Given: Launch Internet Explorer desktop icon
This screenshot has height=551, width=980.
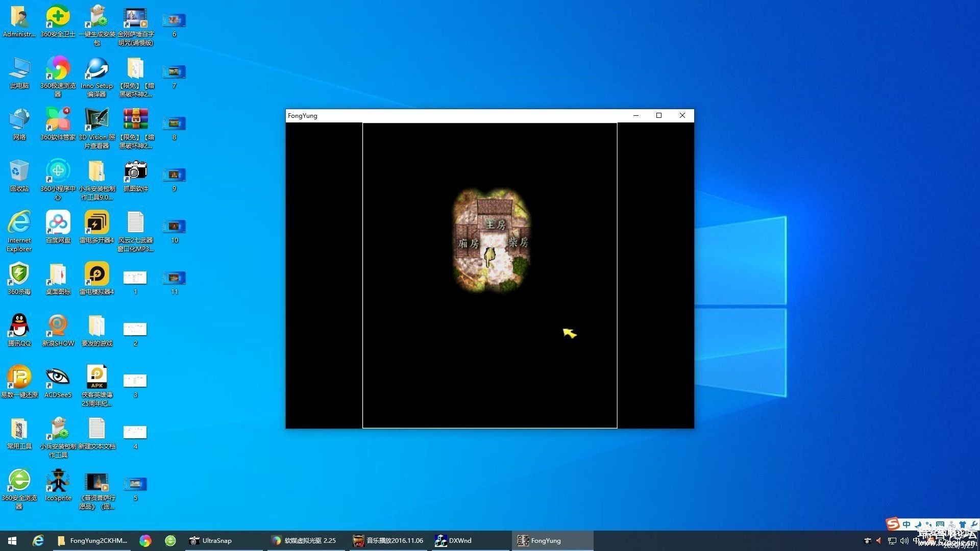Looking at the screenshot, I should (19, 232).
